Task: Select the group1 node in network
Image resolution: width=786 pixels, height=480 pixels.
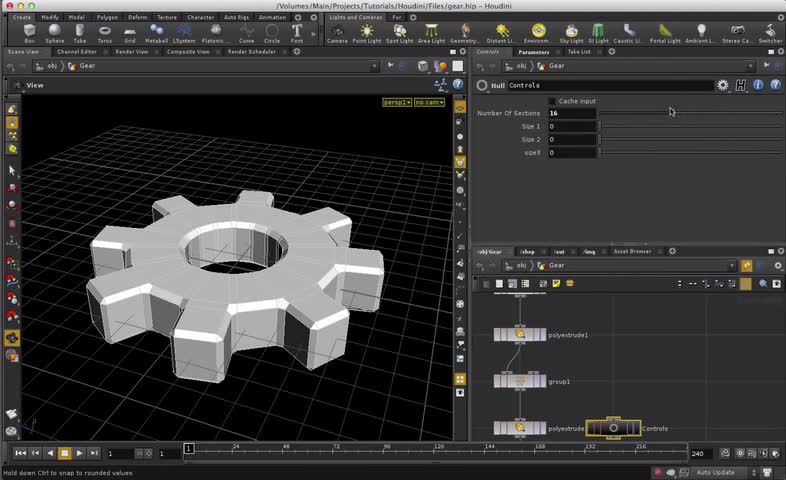Action: coord(520,381)
